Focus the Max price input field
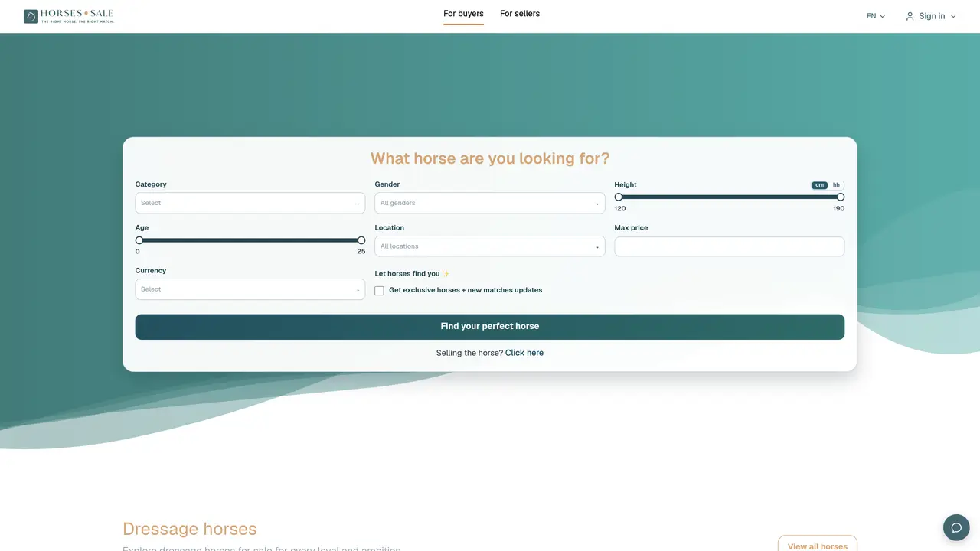This screenshot has height=551, width=980. pyautogui.click(x=730, y=246)
